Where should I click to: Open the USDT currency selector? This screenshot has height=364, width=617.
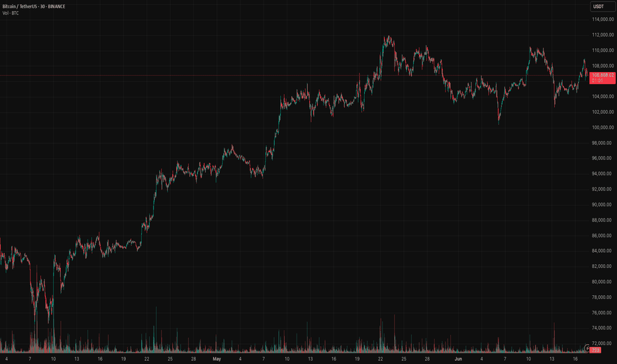coord(602,7)
